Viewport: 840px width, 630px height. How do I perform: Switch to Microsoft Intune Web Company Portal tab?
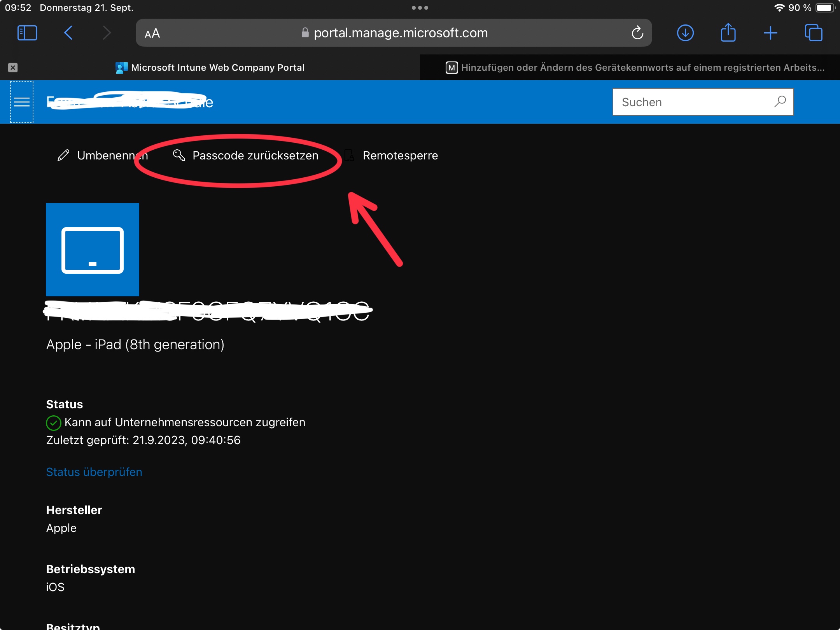pos(217,68)
